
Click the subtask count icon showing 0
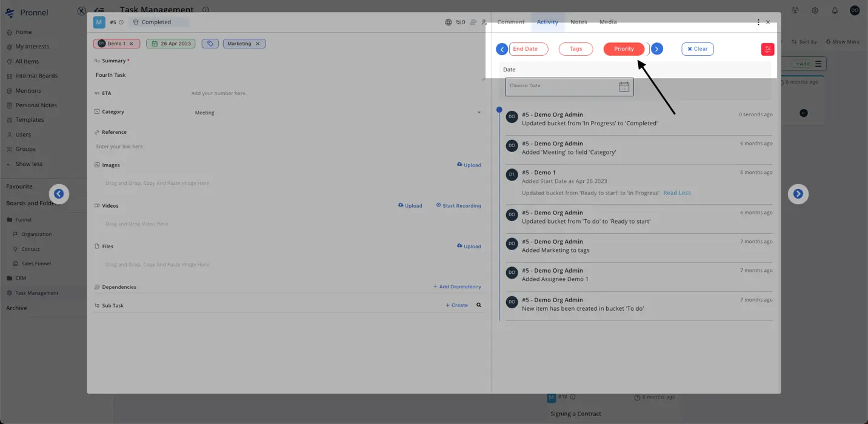tap(459, 22)
